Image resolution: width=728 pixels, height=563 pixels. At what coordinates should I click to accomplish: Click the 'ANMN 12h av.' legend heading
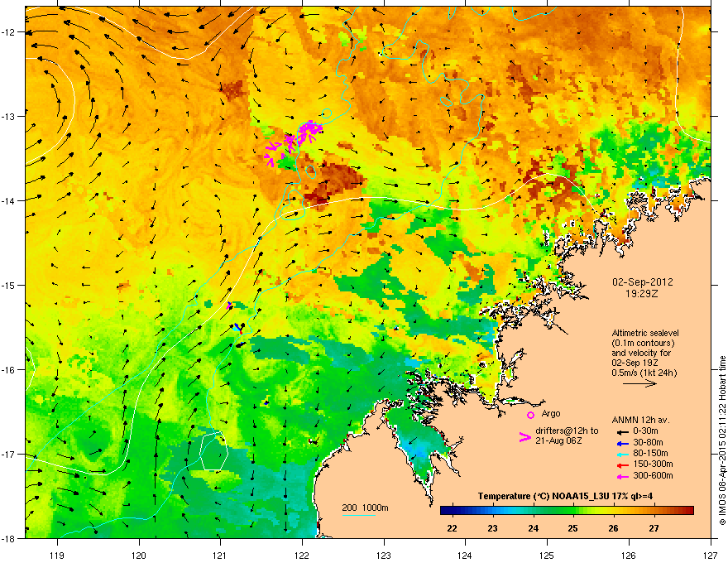(x=640, y=420)
